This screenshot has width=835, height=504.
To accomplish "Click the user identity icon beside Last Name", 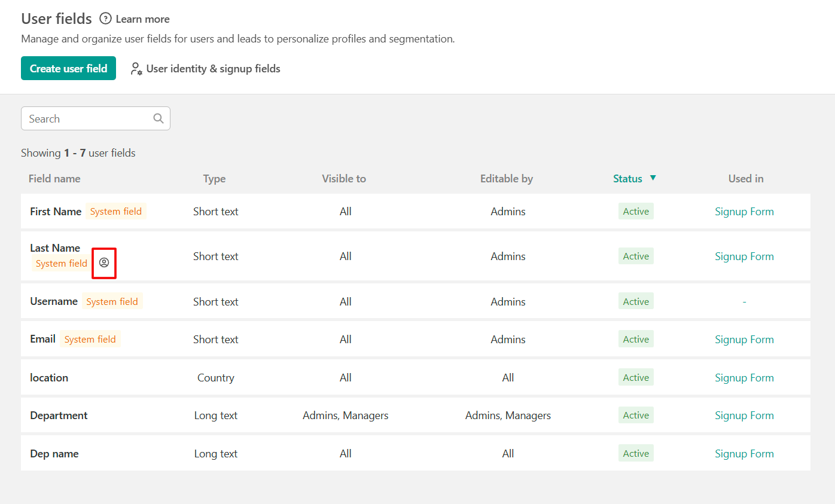I will pyautogui.click(x=104, y=263).
